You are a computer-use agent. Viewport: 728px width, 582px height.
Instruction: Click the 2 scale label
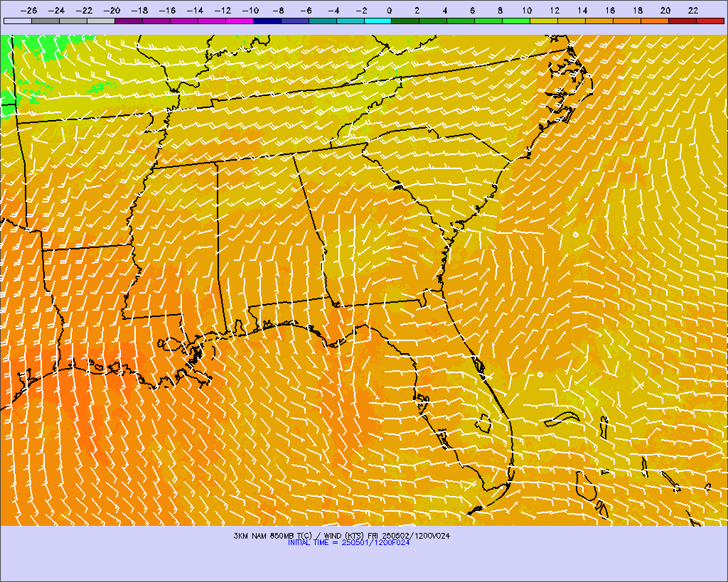click(x=417, y=11)
